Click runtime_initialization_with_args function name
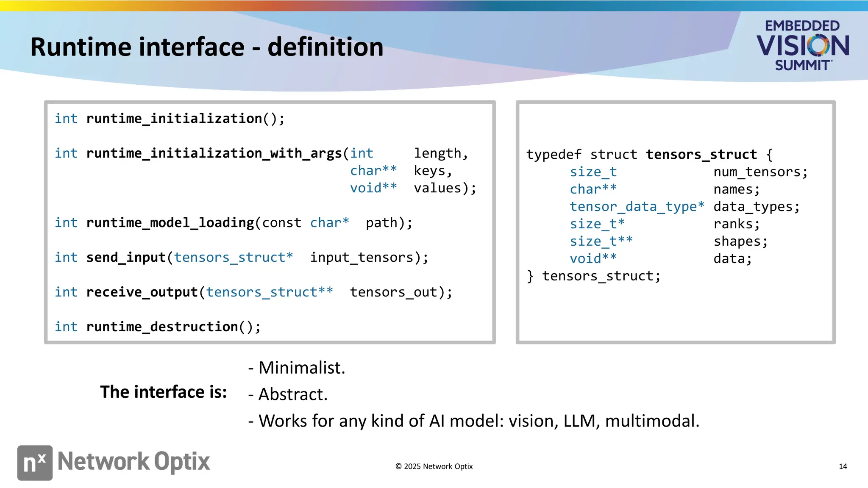 point(214,153)
